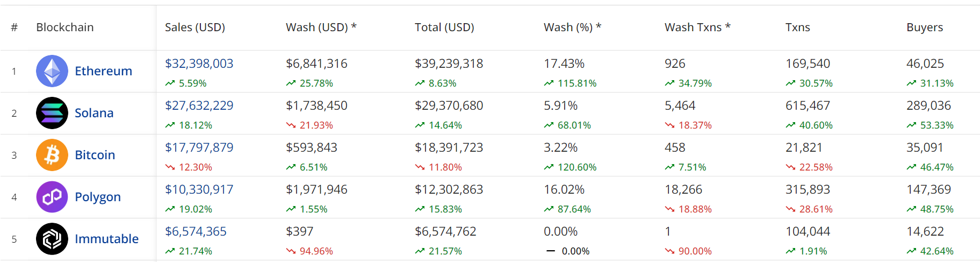980x262 pixels.
Task: Click the Blockchain column header
Action: pyautogui.click(x=64, y=27)
